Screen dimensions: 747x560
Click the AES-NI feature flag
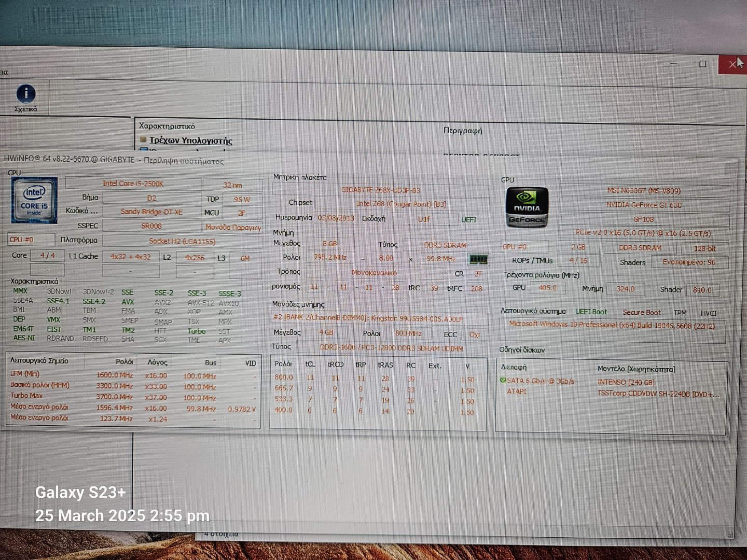24,338
